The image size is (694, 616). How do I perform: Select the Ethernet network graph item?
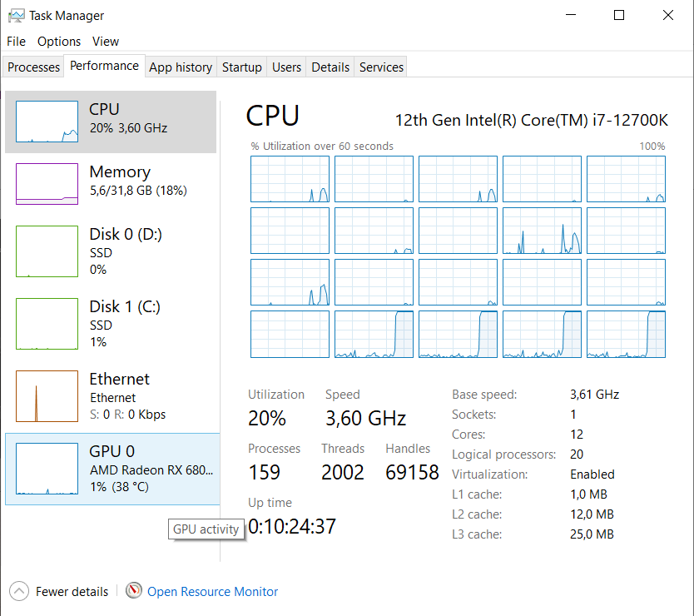pyautogui.click(x=47, y=396)
